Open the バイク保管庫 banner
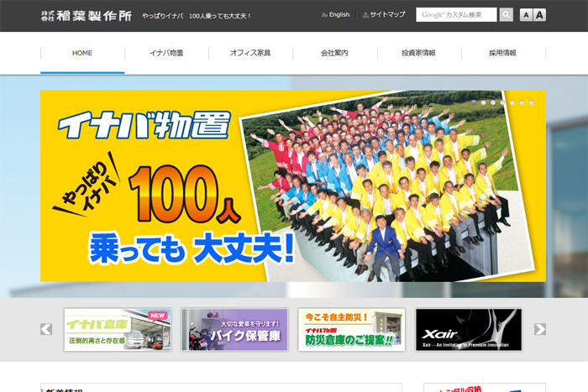The image size is (588, 392). [x=234, y=329]
